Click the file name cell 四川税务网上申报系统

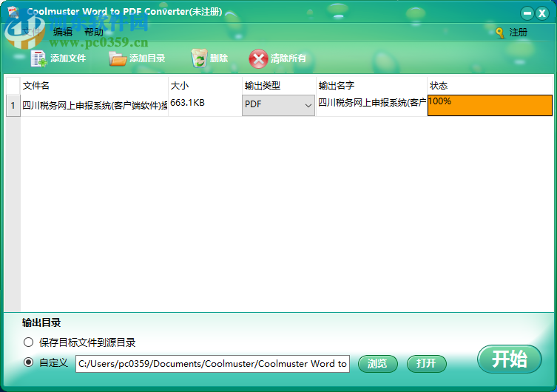pyautogui.click(x=94, y=106)
